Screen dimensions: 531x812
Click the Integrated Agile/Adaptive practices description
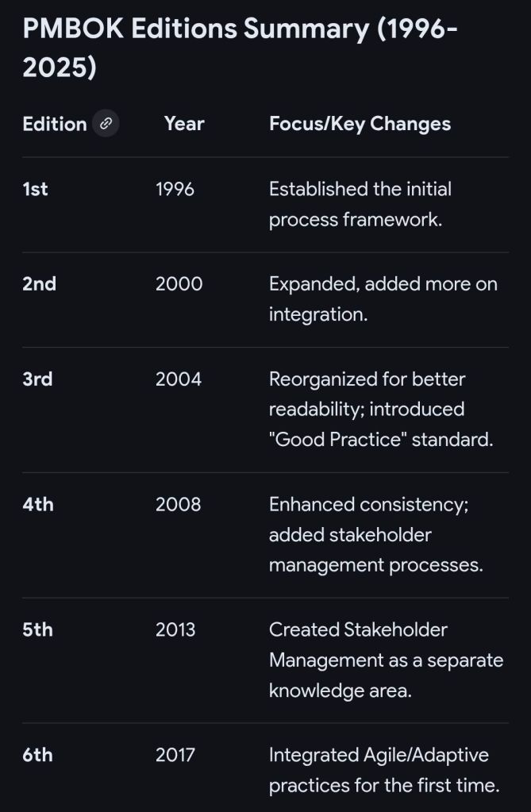coord(383,770)
